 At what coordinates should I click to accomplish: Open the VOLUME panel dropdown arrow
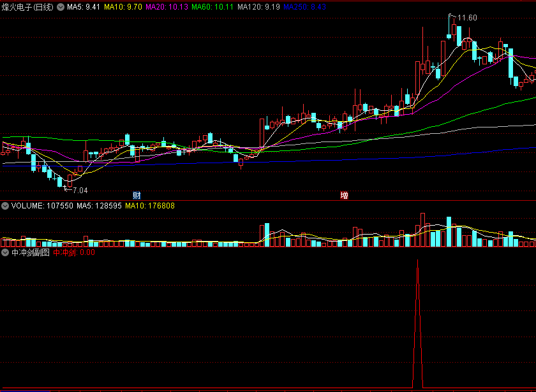point(5,205)
